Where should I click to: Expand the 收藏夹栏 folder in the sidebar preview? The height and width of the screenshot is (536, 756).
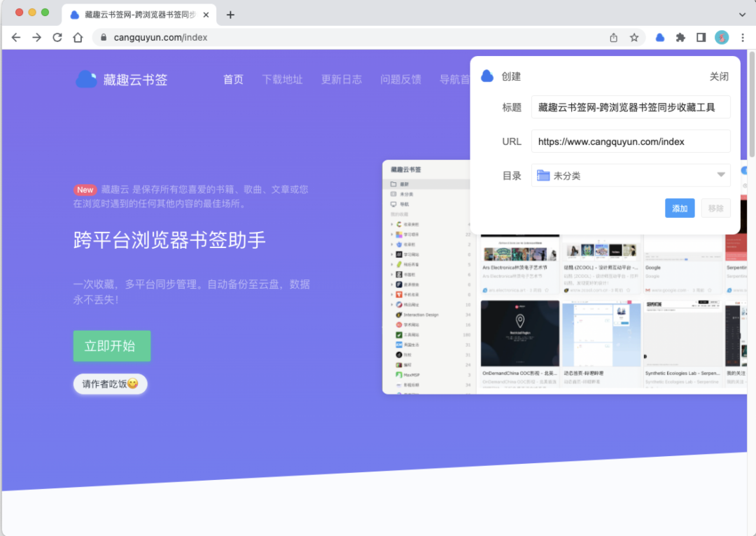(x=391, y=223)
